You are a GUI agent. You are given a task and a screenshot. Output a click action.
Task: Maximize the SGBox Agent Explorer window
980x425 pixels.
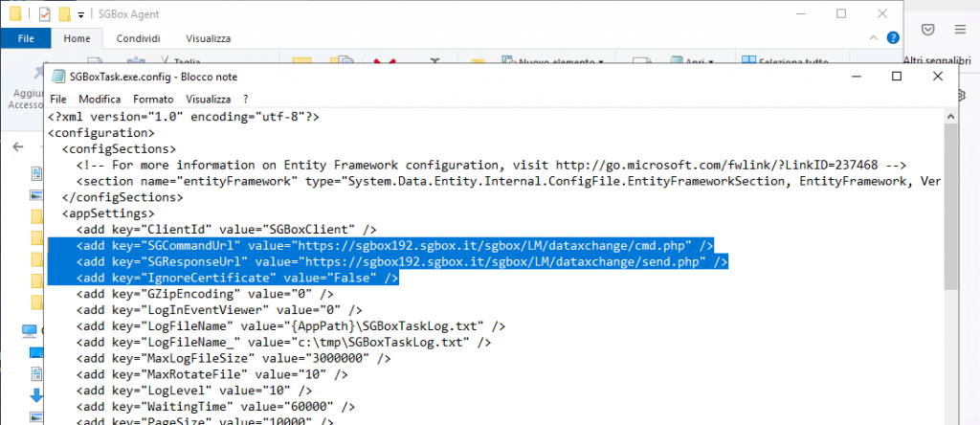841,13
